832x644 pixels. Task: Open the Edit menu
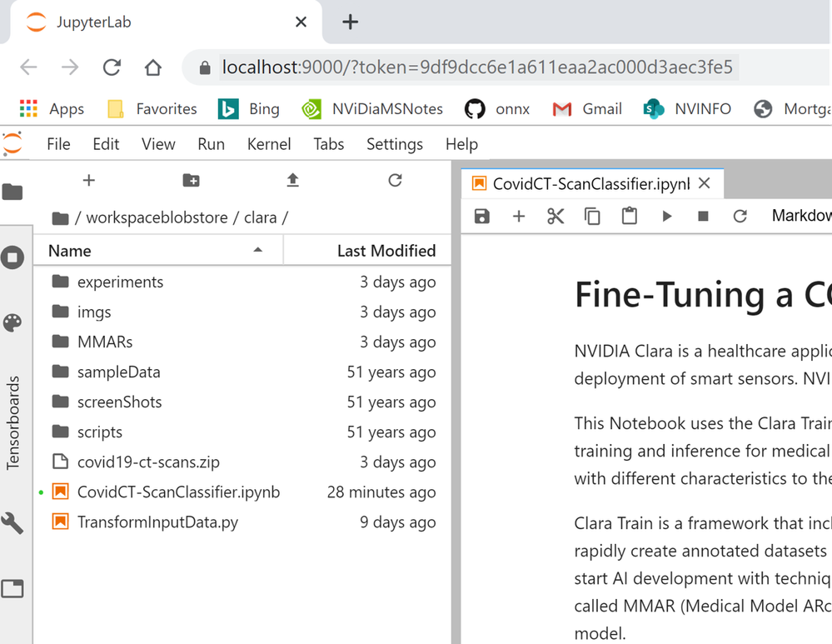106,144
